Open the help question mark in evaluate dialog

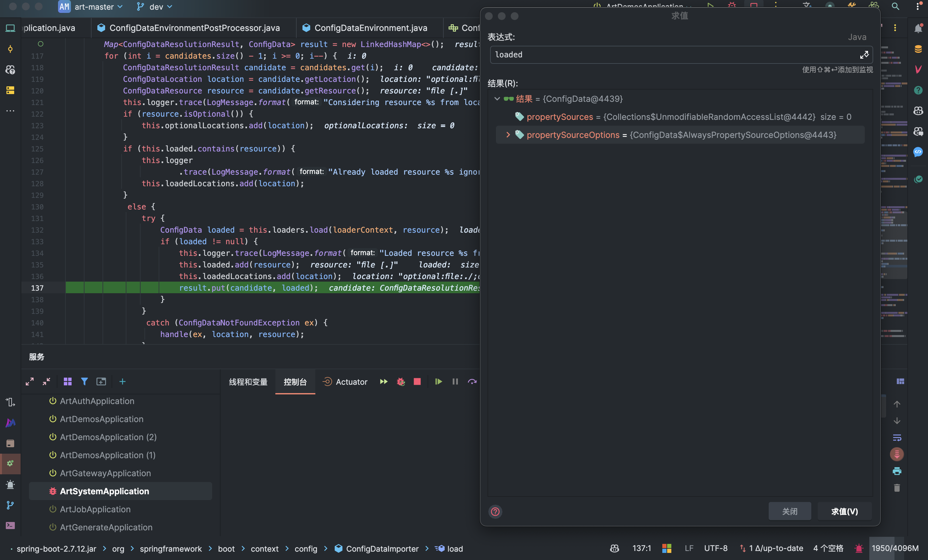point(495,511)
